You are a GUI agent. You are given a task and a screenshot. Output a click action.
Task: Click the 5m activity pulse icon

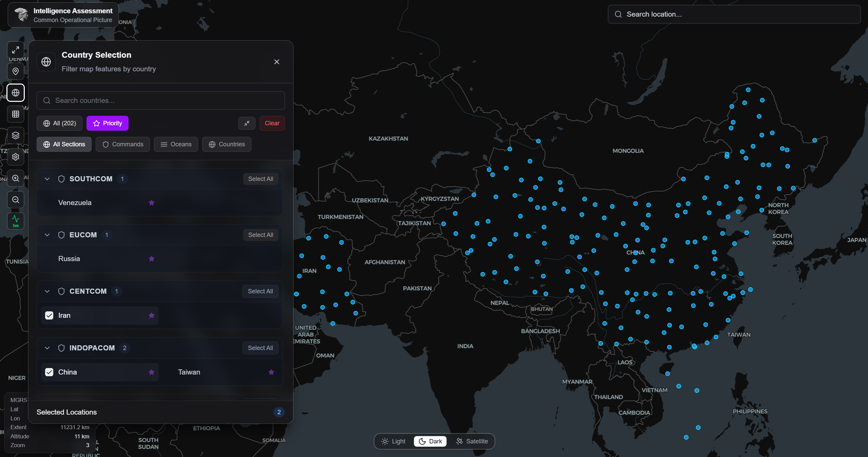pyautogui.click(x=16, y=221)
